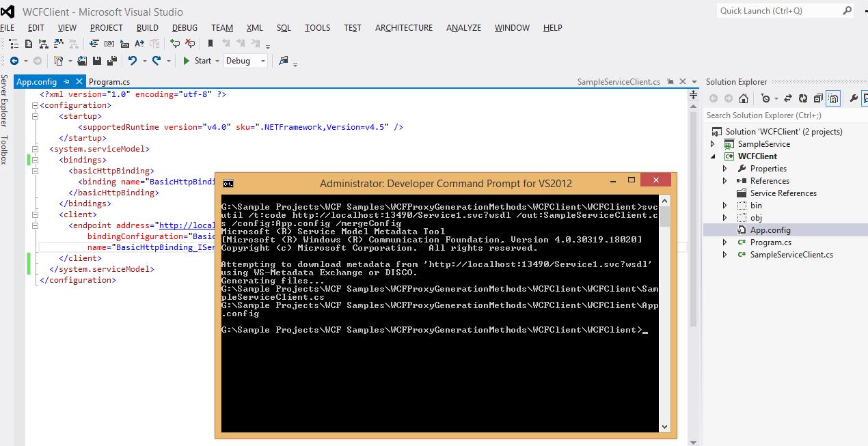Close the SampleServiceClient.cs preview tab
Viewport: 868px width, 446px height.
(682, 81)
